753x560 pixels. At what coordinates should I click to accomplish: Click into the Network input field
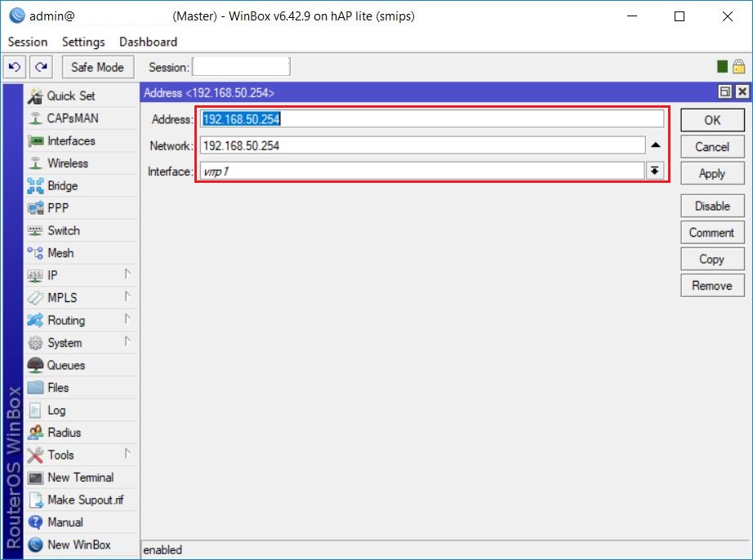pos(422,145)
